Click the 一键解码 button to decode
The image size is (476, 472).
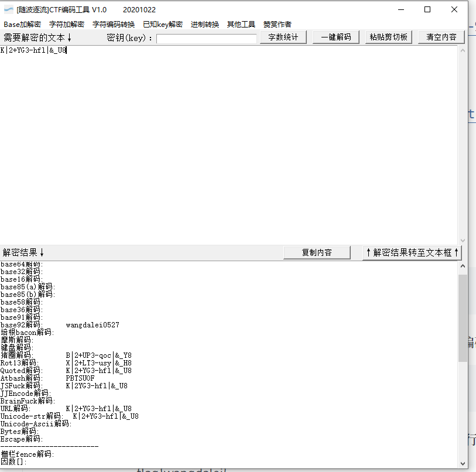coord(336,36)
